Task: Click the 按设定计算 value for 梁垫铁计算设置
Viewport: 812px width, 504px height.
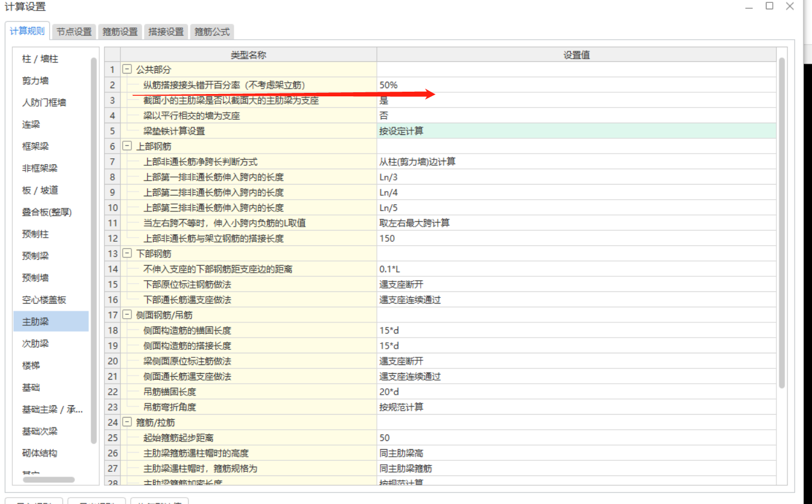Action: pyautogui.click(x=577, y=131)
